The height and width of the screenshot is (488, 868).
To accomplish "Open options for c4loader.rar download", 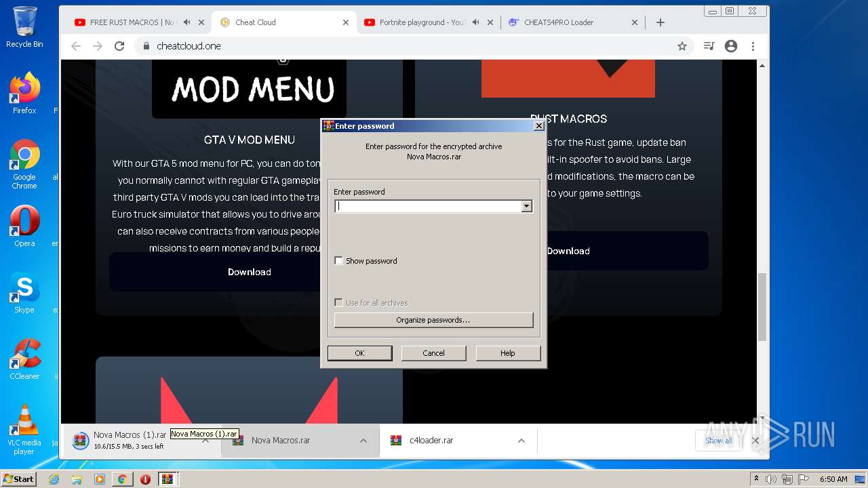I will point(521,441).
